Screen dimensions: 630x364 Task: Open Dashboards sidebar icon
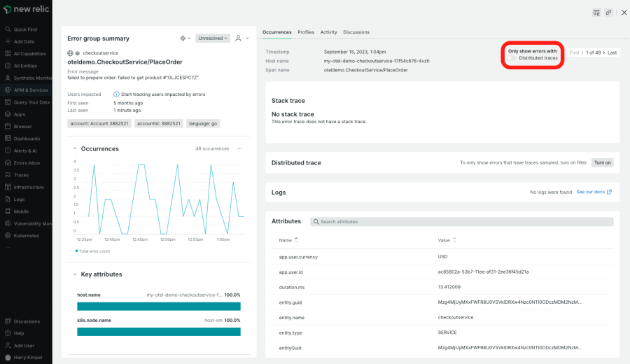tap(8, 139)
